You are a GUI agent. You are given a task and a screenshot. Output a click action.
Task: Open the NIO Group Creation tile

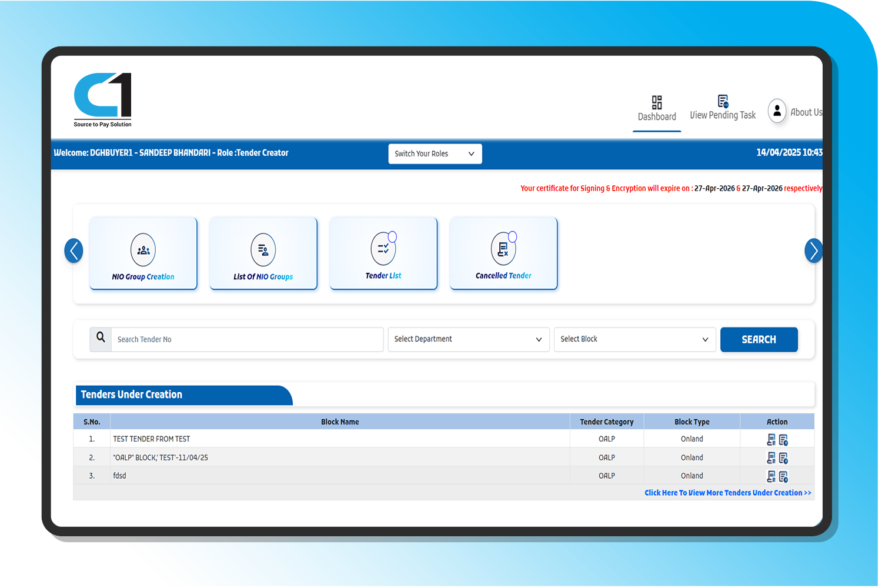coord(143,254)
